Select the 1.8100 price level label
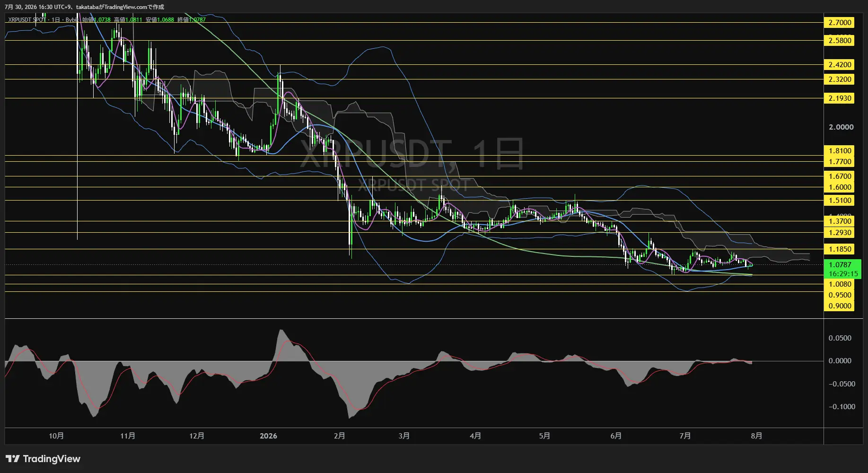Screen dimensions: 868x473 pos(840,150)
